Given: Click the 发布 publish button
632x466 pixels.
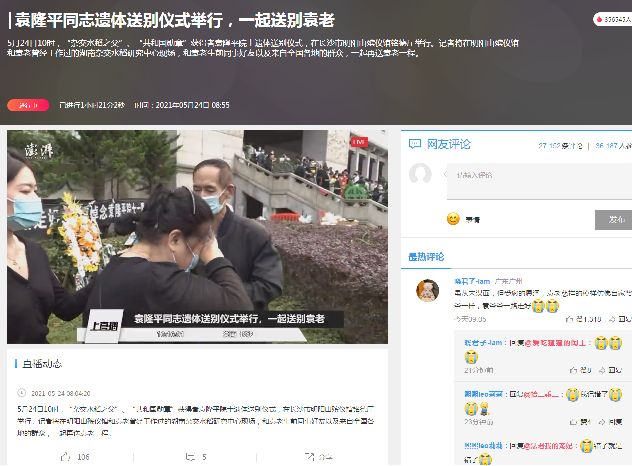Looking at the screenshot, I should 613,220.
